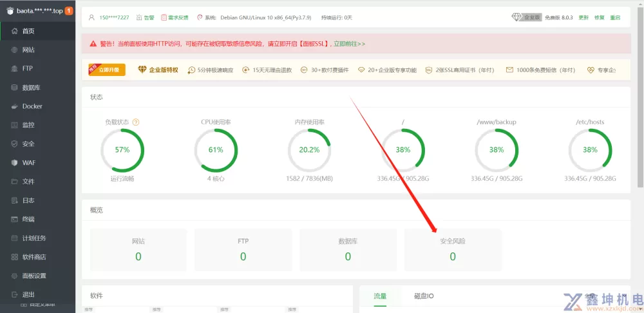
Task: Click the 1000条免费短信（年付）text
Action: pyautogui.click(x=546, y=70)
